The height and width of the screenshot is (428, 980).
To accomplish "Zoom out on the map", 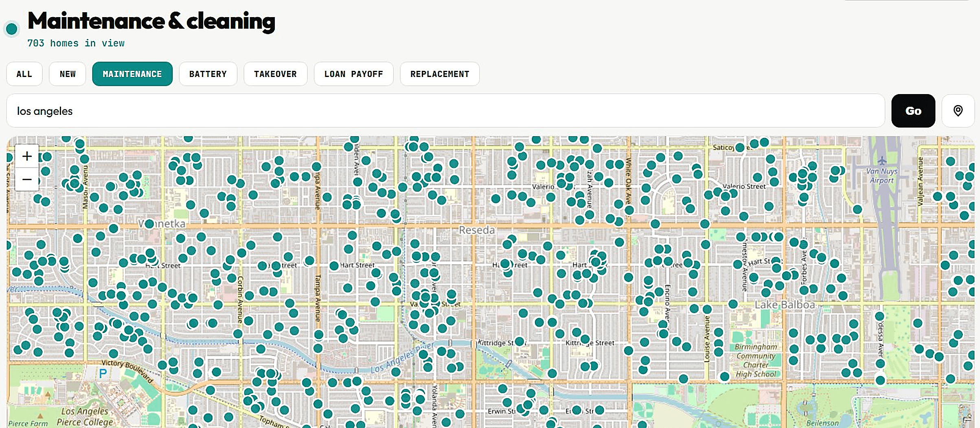I will [x=27, y=179].
